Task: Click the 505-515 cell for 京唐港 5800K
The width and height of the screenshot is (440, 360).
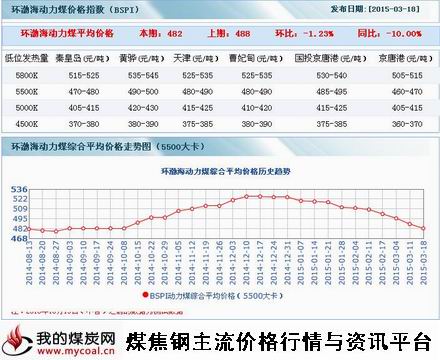Action: tap(407, 75)
